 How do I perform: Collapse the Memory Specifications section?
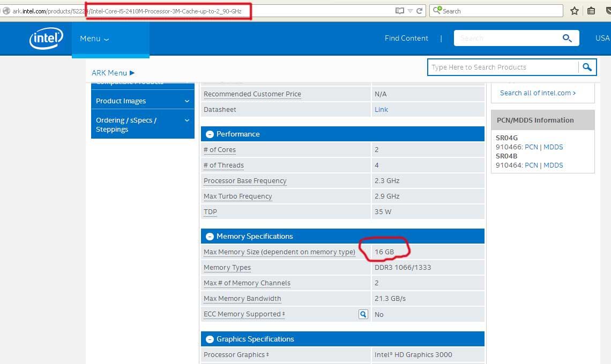click(x=210, y=236)
